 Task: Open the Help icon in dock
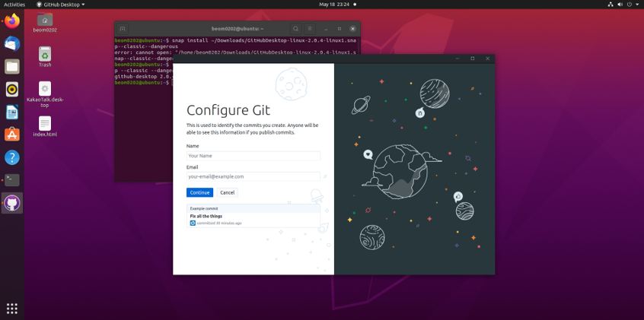(x=12, y=157)
